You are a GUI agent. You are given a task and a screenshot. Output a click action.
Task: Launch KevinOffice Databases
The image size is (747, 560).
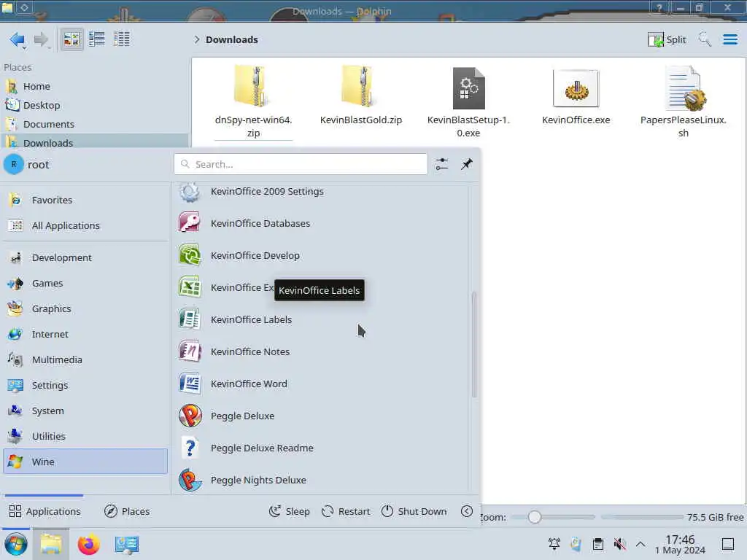tap(321, 223)
